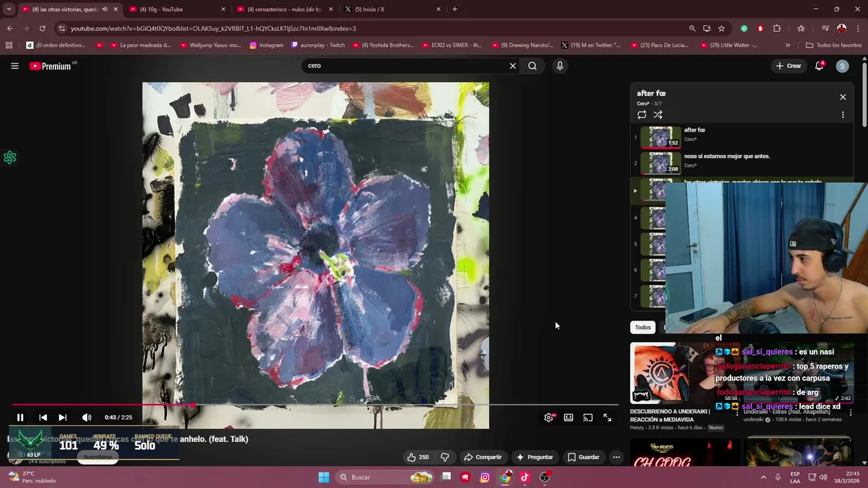This screenshot has width=868, height=488.
Task: Mute the video volume
Action: (86, 418)
